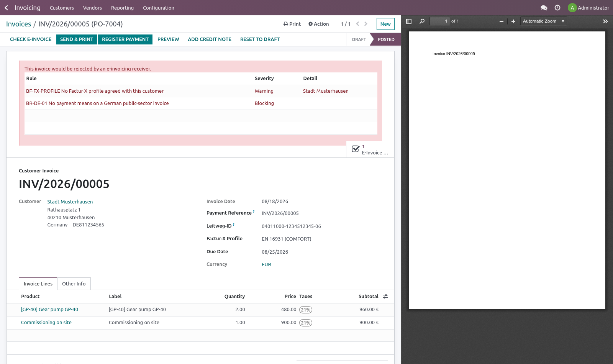The image size is (613, 364).
Task: Click the PDF page number field
Action: 439,21
